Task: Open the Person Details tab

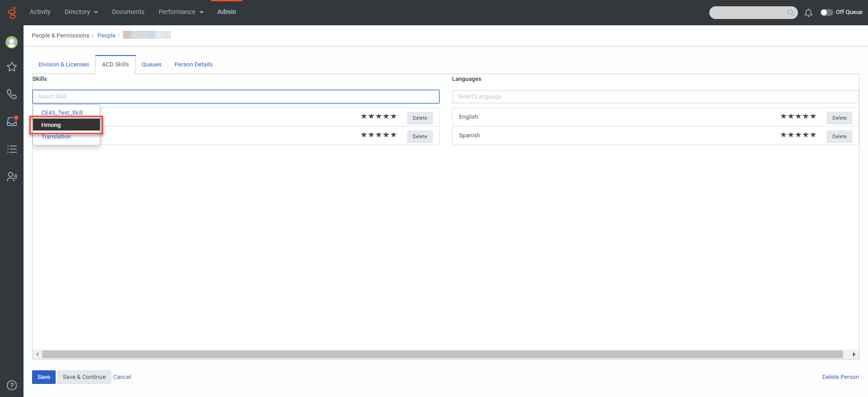Action: click(x=193, y=65)
